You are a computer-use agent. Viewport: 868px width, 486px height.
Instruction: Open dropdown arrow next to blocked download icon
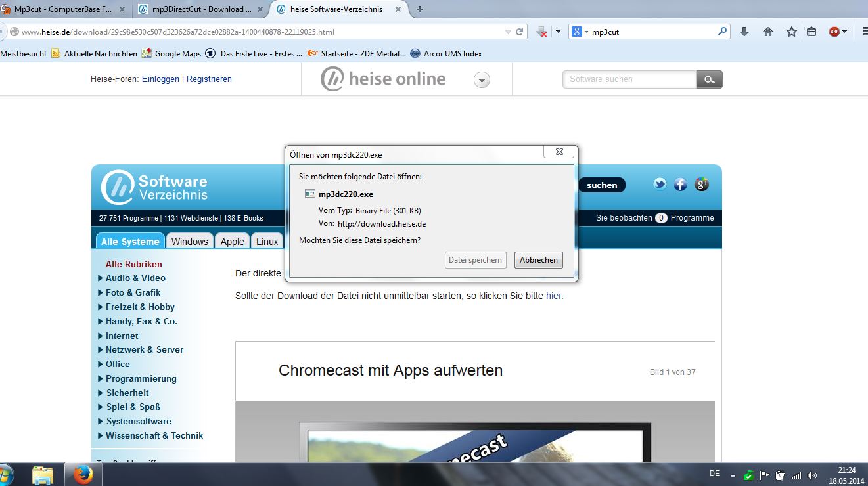click(x=558, y=32)
